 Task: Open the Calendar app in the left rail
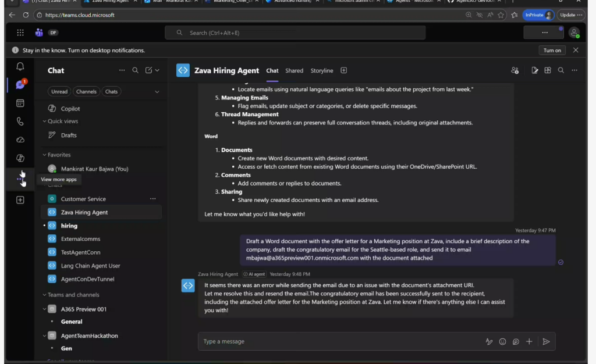(x=20, y=103)
